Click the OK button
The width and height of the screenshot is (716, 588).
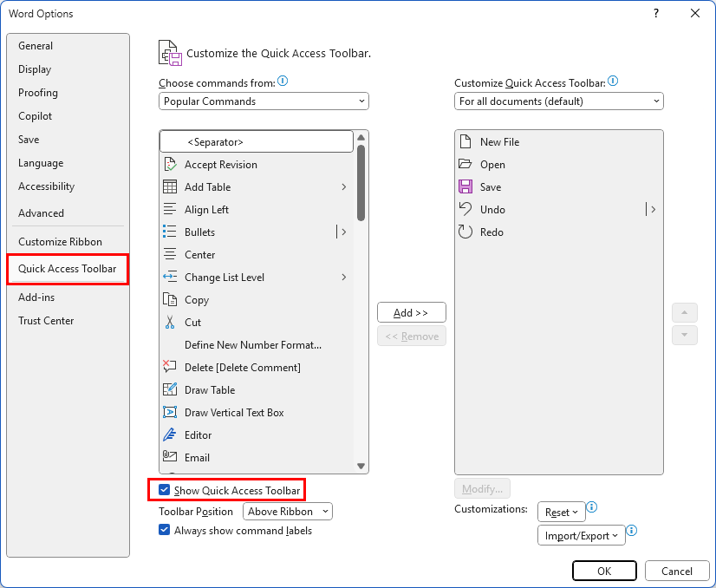point(604,571)
